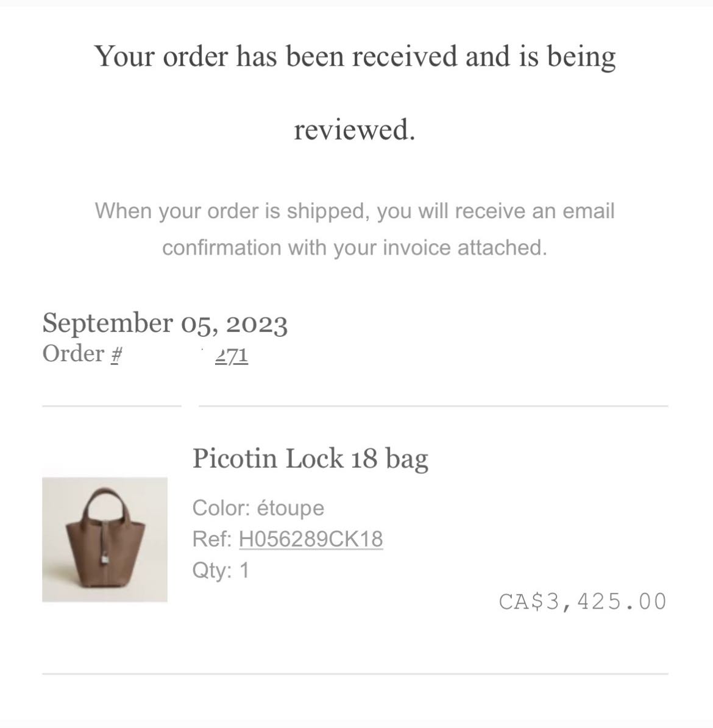Click the September 05, 2023 date
Viewport: 713px width, 728px height.
click(x=165, y=323)
